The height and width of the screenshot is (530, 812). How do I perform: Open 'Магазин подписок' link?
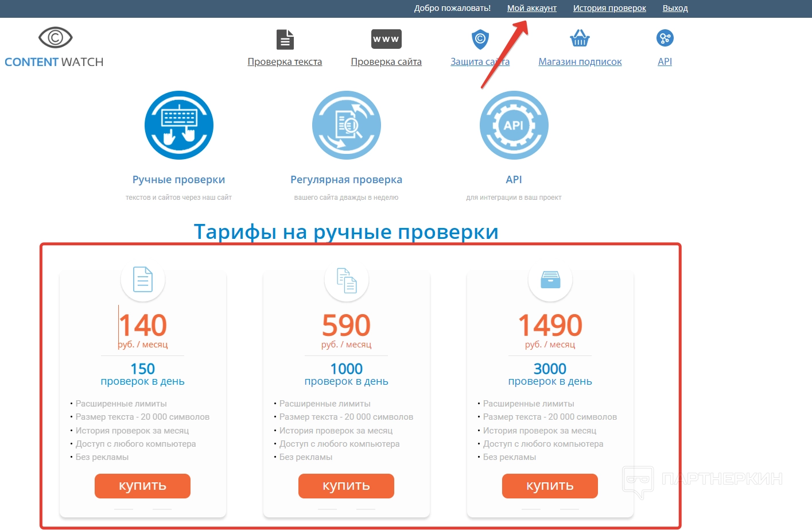(580, 61)
